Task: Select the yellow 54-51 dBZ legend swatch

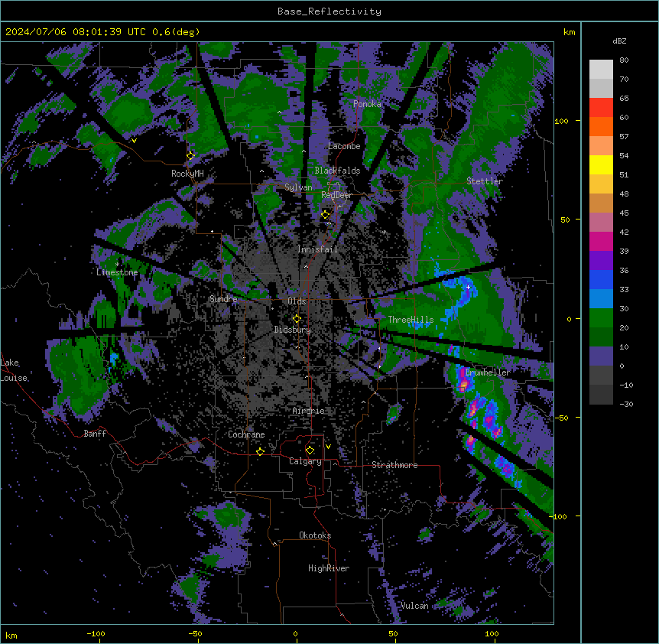Action: tap(601, 164)
